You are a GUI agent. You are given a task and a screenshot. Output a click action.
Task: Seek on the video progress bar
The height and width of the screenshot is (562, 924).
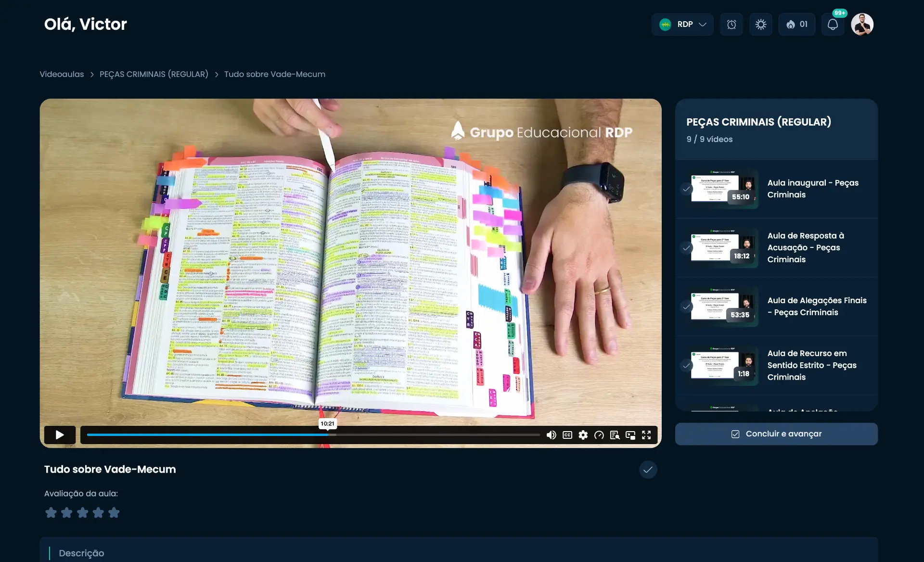pyautogui.click(x=313, y=435)
